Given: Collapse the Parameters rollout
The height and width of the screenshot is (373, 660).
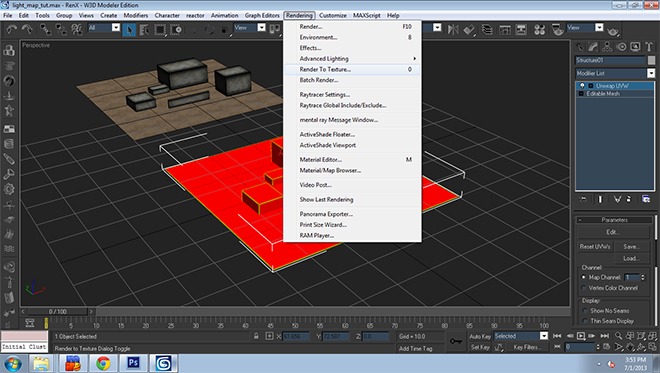Looking at the screenshot, I should 580,220.
